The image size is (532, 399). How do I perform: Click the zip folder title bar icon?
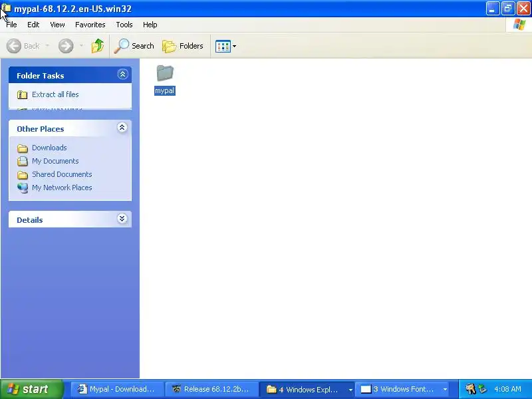click(x=6, y=8)
